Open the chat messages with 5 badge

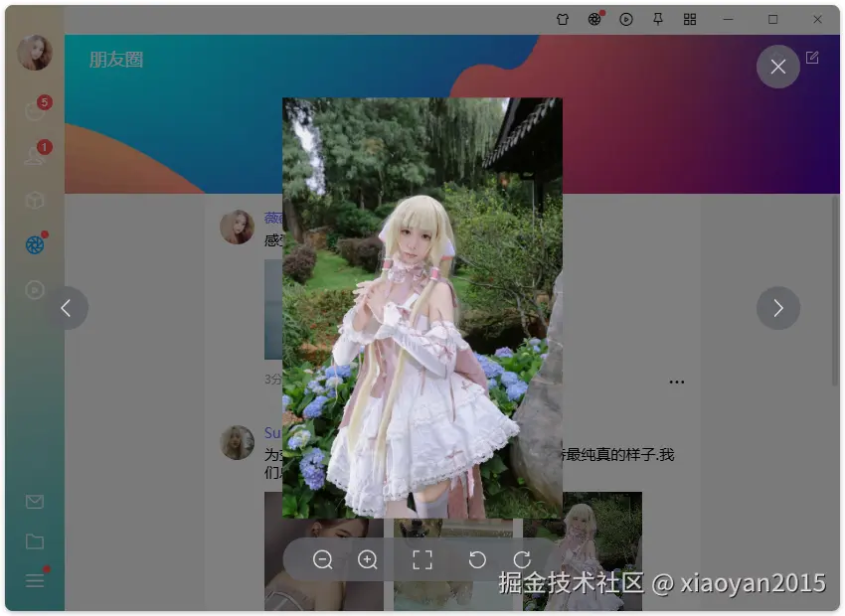click(36, 109)
